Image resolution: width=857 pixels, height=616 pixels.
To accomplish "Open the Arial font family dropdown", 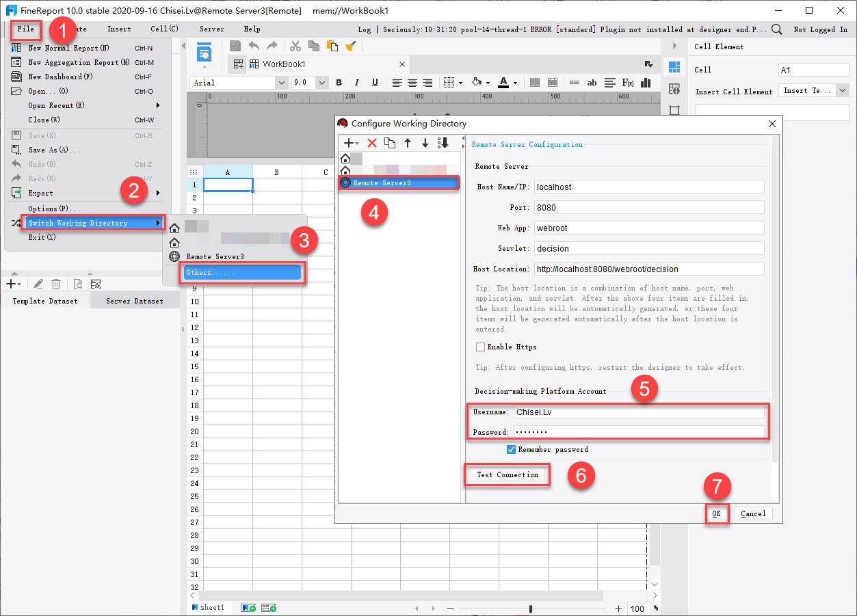I will [236, 82].
